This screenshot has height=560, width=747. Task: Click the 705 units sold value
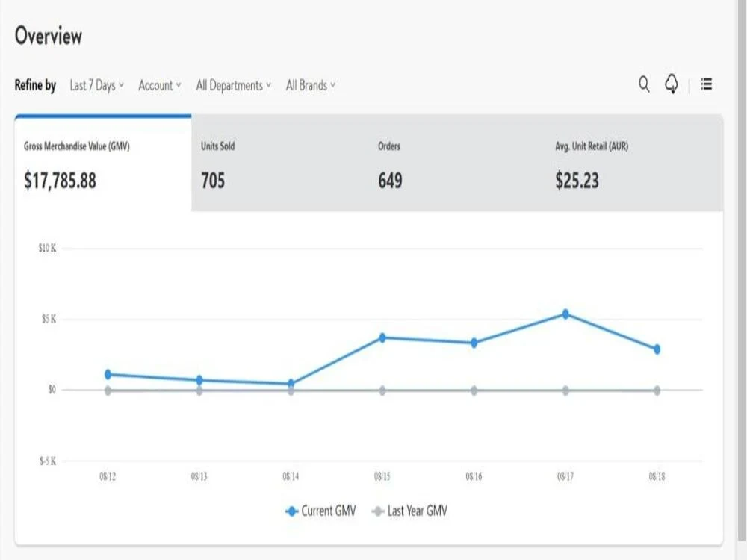[x=212, y=181]
